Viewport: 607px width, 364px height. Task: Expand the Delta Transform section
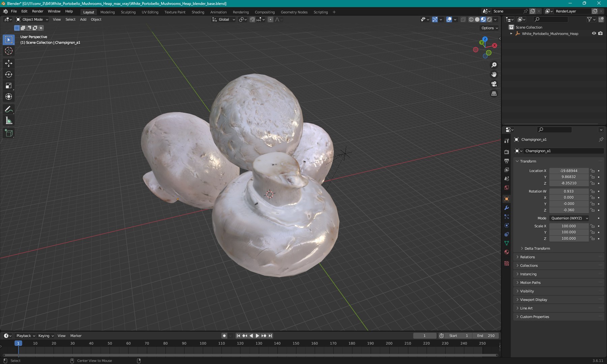click(x=537, y=248)
